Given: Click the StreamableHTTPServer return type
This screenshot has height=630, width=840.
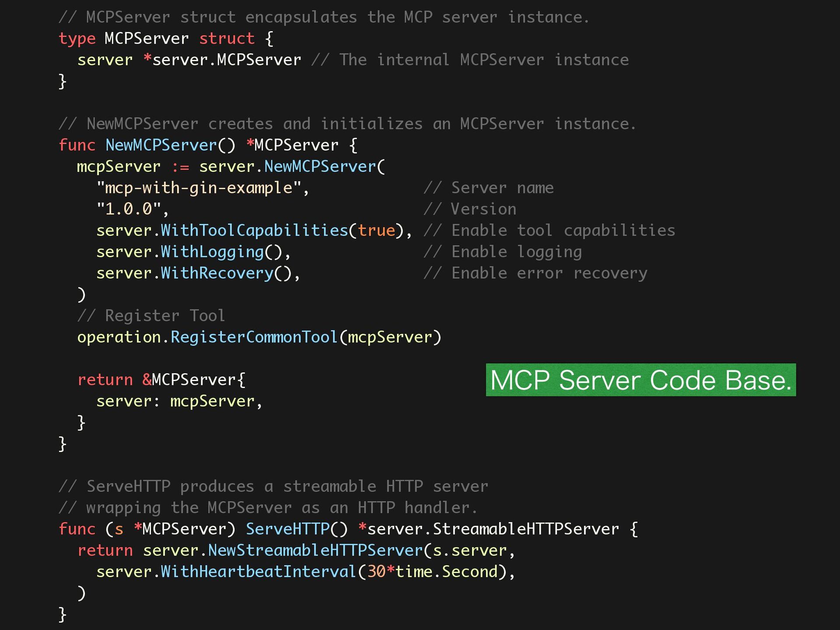Looking at the screenshot, I should tap(525, 529).
